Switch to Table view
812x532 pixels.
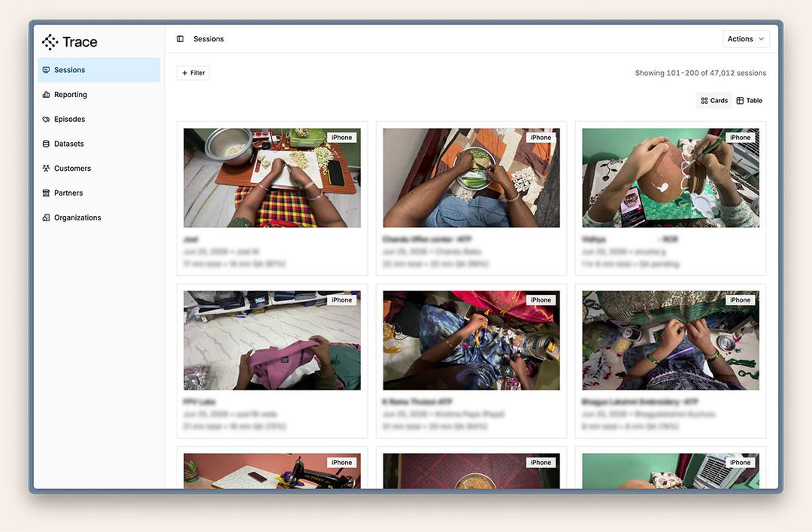(750, 101)
